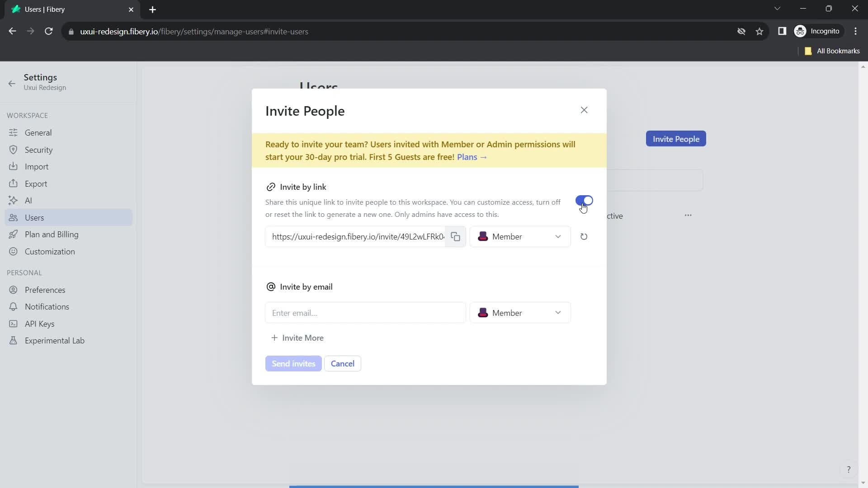
Task: Click the AI sparkle icon
Action: point(13,201)
